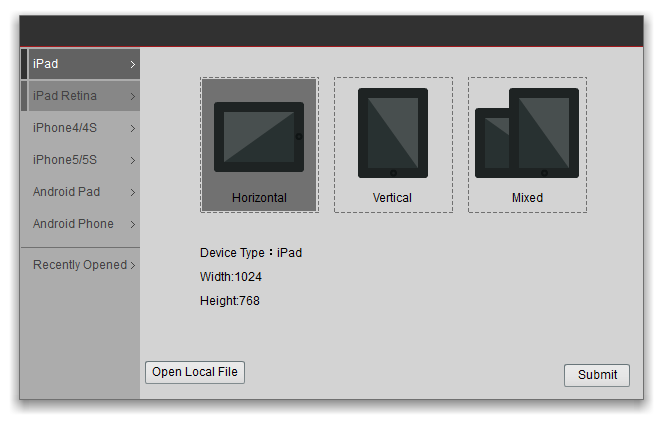Expand Recently Opened chevron arrow
The width and height of the screenshot is (661, 423).
[133, 265]
